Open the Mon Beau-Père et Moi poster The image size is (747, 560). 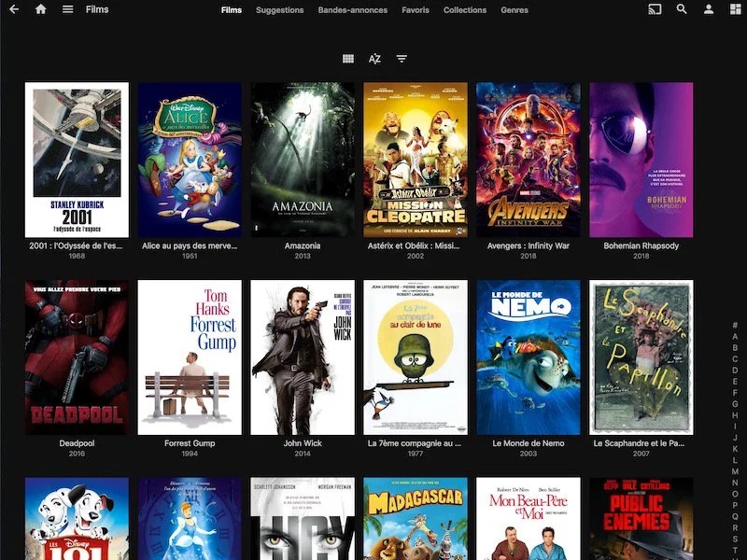point(529,519)
